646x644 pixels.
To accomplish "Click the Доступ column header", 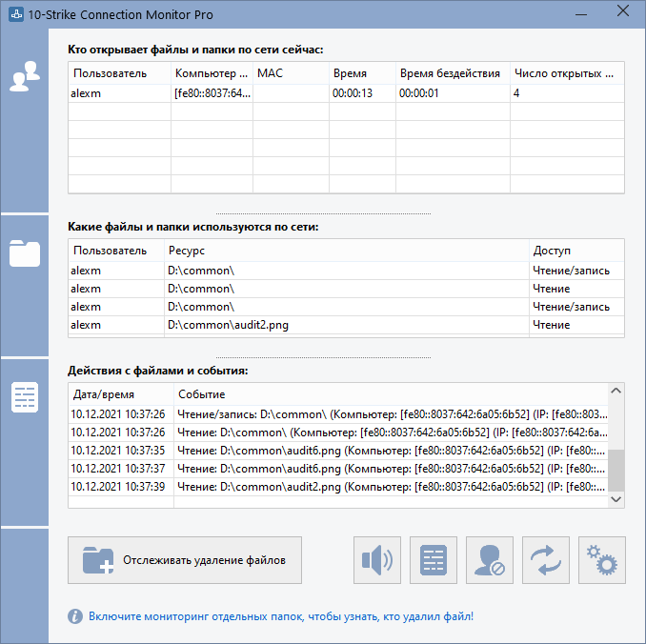I will [576, 251].
